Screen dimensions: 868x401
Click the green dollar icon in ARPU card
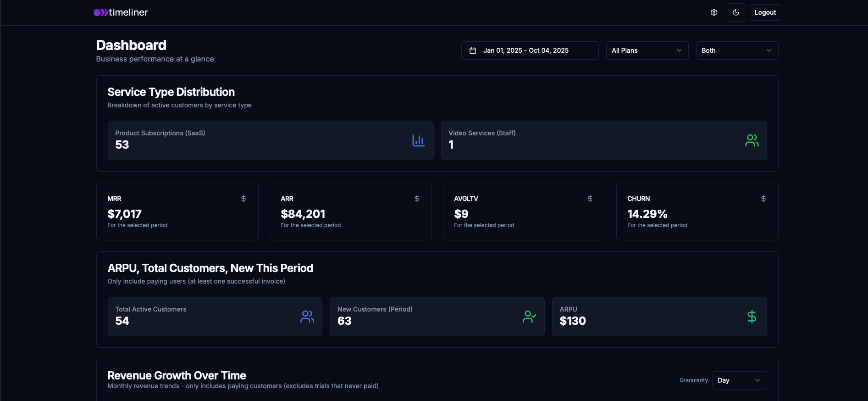click(752, 317)
